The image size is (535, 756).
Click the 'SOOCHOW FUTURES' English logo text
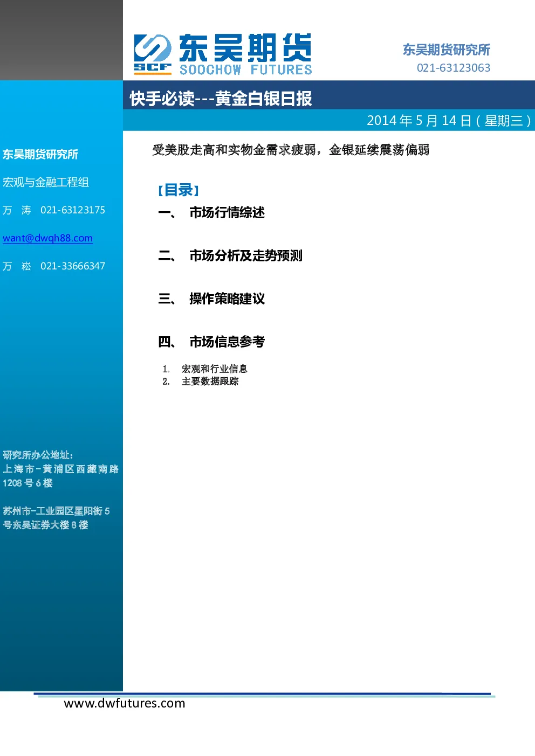[x=246, y=70]
